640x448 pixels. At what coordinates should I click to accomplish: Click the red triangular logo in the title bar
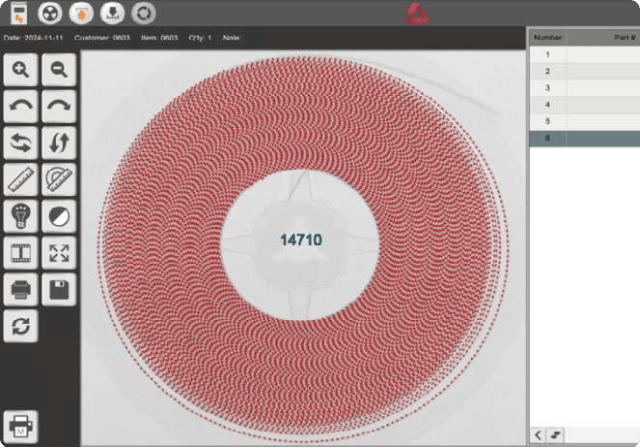[x=416, y=12]
